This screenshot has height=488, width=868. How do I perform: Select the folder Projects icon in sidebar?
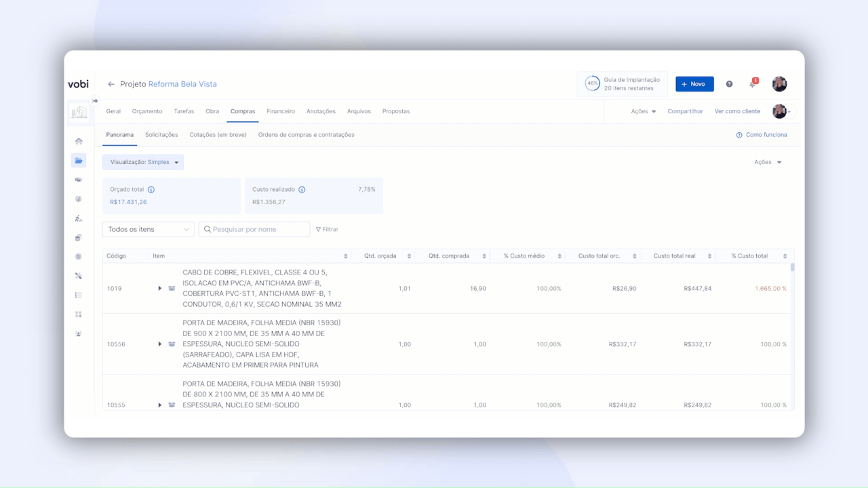coord(79,161)
